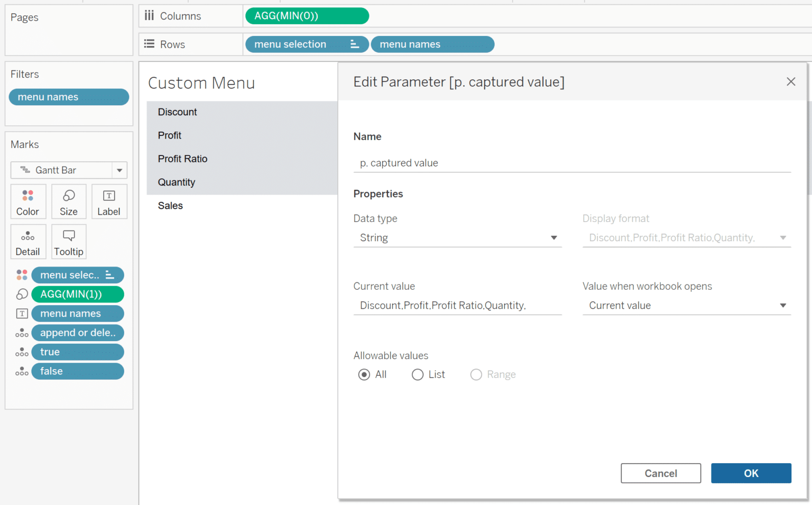Click the parameter Name input field
The height and width of the screenshot is (505, 812).
571,163
